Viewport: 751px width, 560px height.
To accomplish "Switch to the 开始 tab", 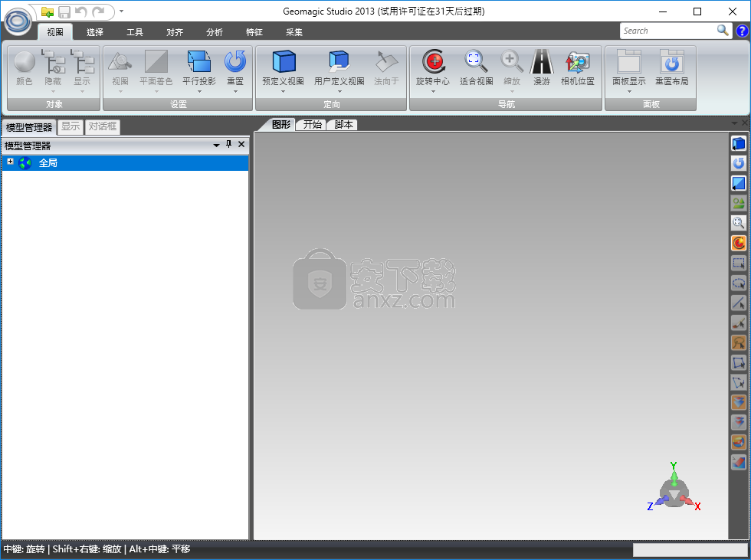I will point(313,125).
